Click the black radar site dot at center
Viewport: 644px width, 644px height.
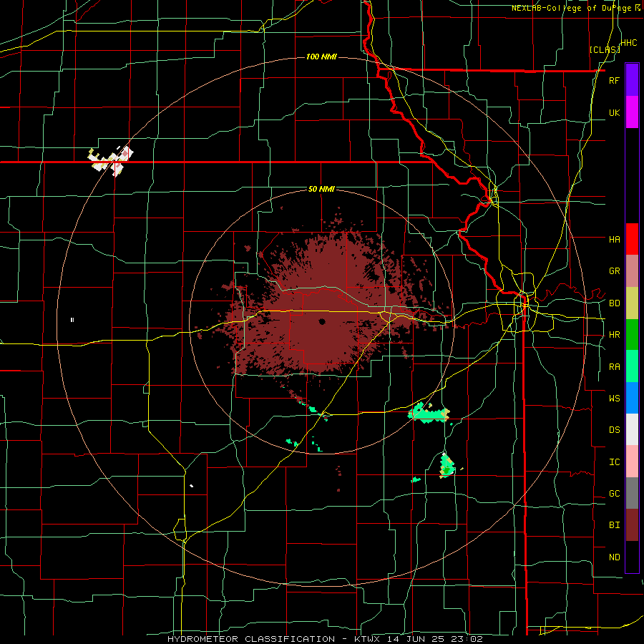coord(322,321)
